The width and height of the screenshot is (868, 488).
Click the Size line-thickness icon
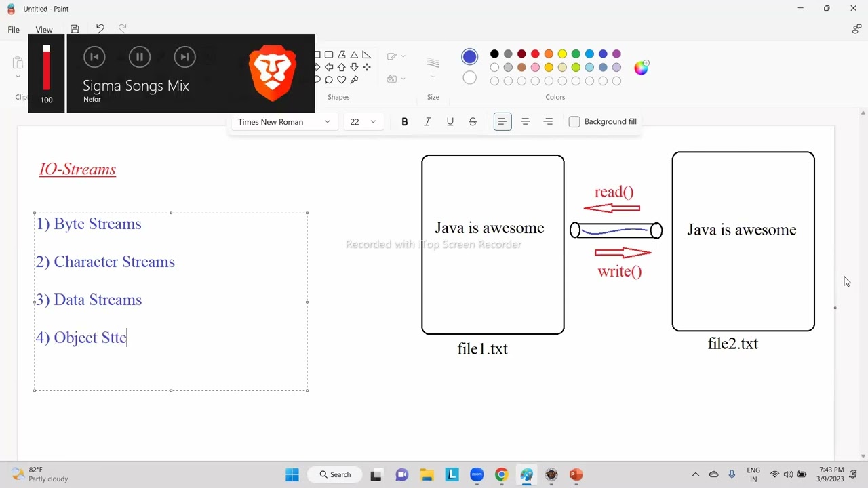(433, 64)
